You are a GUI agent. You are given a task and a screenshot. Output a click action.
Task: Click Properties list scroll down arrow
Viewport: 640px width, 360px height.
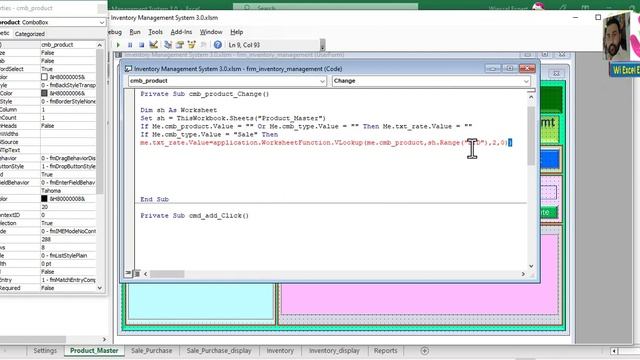(x=100, y=288)
